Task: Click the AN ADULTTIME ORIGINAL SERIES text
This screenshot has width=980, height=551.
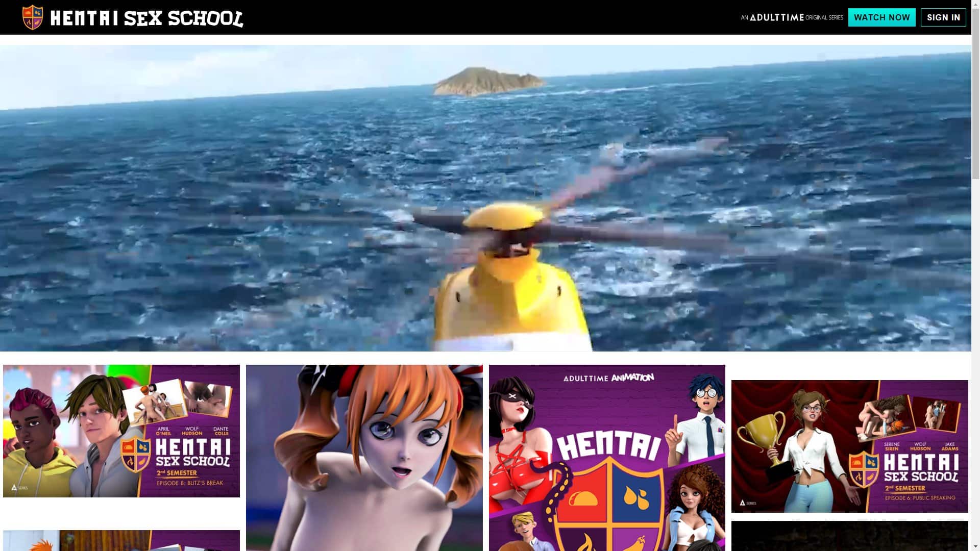Action: [792, 17]
